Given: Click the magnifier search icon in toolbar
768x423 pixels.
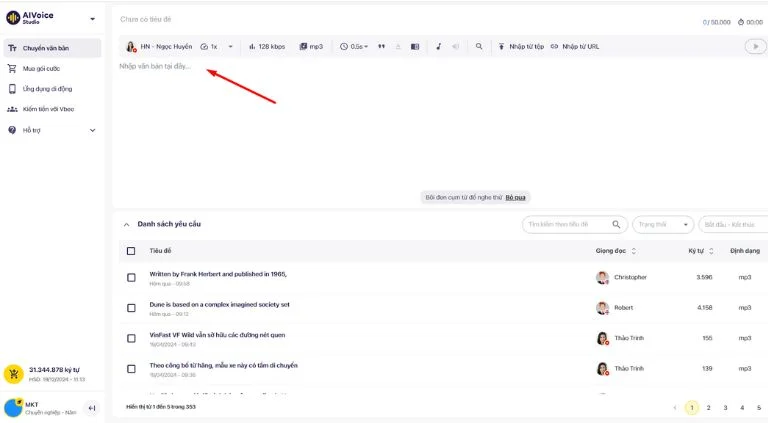Looking at the screenshot, I should pyautogui.click(x=479, y=46).
